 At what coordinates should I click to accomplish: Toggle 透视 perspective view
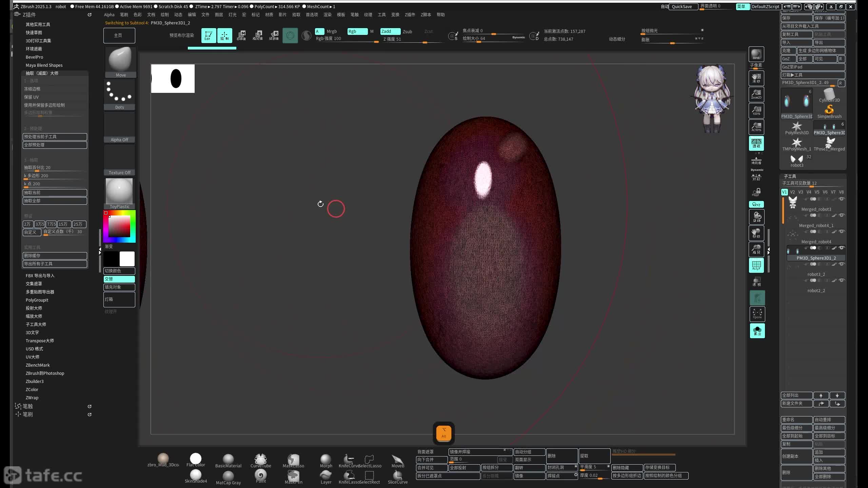[756, 143]
